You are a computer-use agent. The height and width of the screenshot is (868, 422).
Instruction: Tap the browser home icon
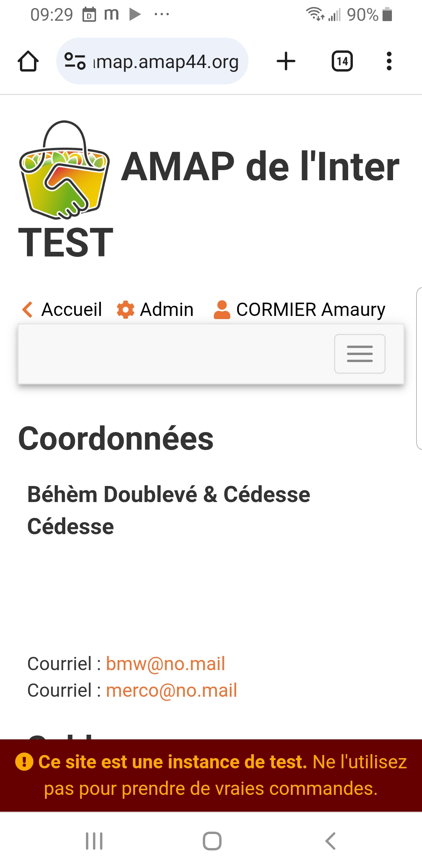click(28, 61)
